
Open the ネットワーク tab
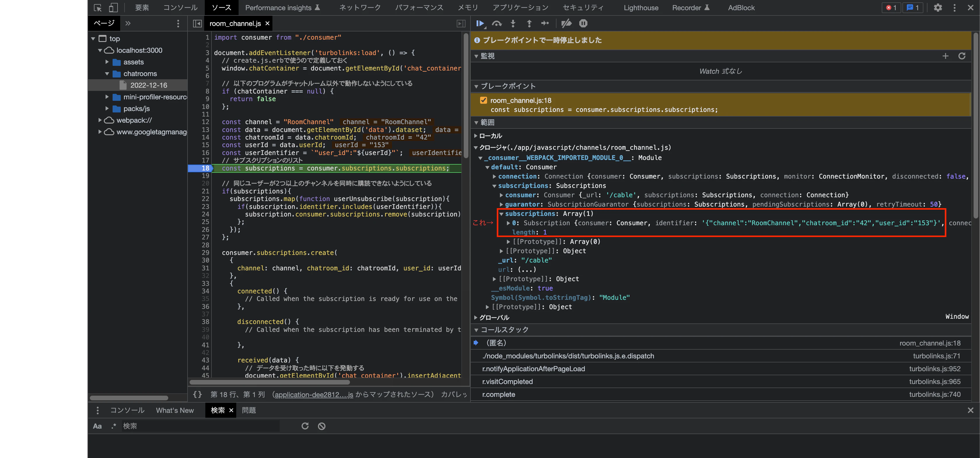pos(360,8)
